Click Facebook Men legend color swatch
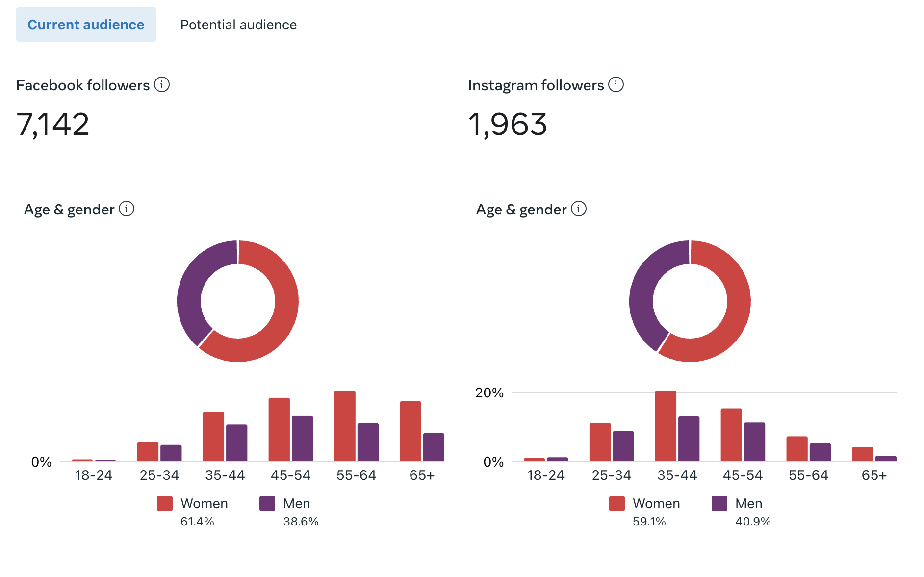This screenshot has width=924, height=577. point(267,503)
